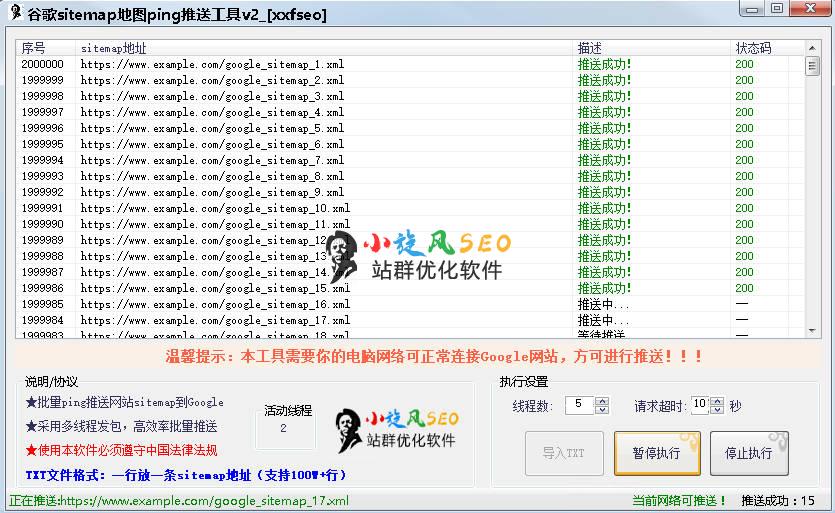Click the row numbered 1999993

pos(410,176)
